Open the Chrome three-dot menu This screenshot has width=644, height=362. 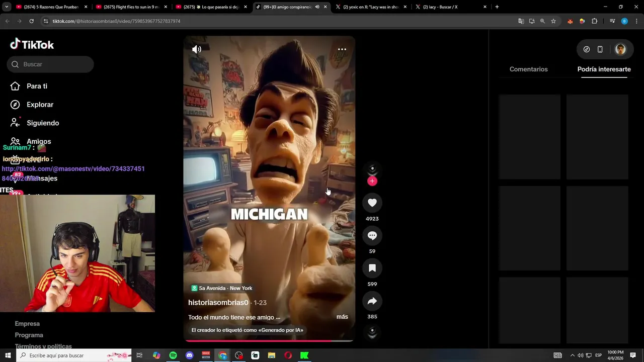pos(636,21)
